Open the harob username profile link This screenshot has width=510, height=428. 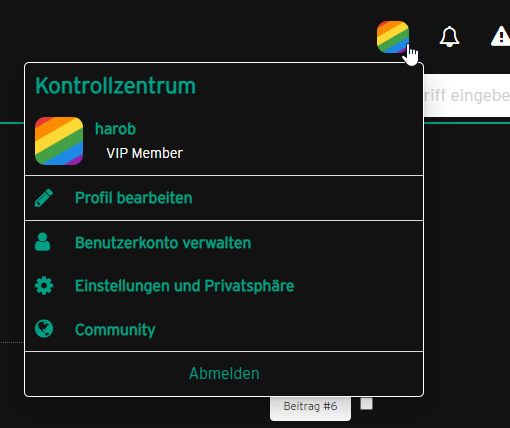coord(115,129)
